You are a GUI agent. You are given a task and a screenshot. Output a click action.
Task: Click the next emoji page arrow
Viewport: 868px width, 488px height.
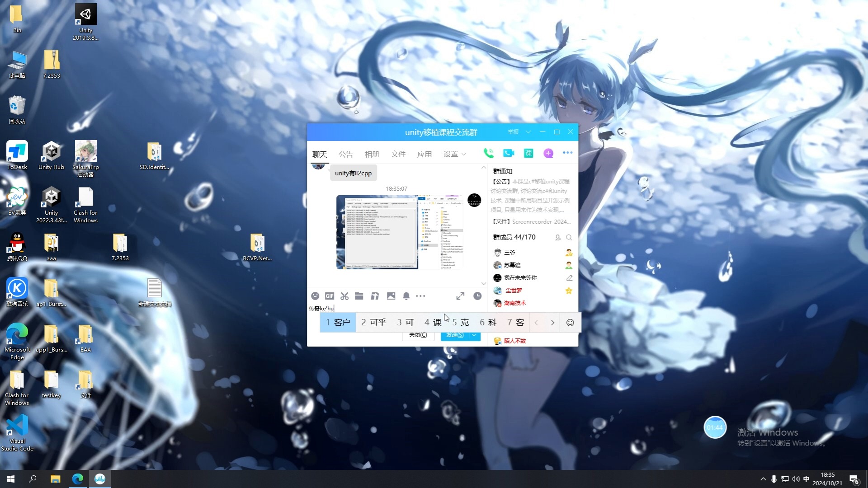pos(552,322)
